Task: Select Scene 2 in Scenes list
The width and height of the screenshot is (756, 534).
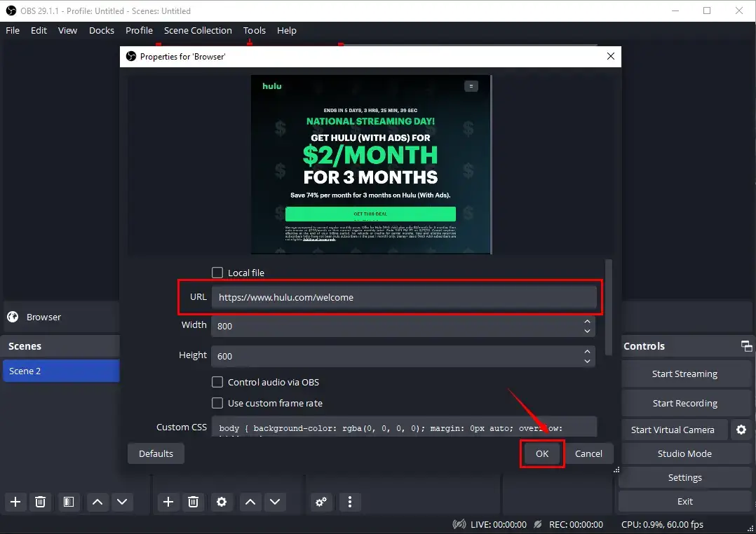Action: pos(61,371)
